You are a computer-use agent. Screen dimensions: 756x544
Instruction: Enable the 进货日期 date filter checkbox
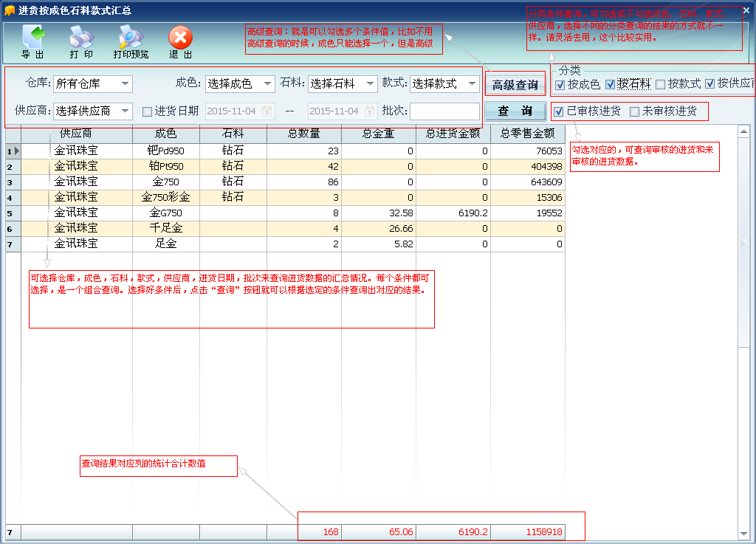point(147,111)
